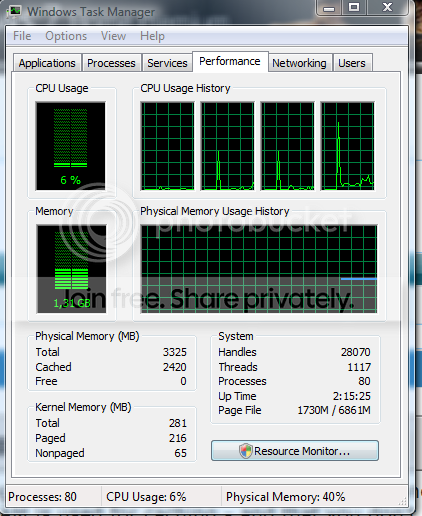422x516 pixels.
Task: Open the View menu
Action: pos(113,36)
